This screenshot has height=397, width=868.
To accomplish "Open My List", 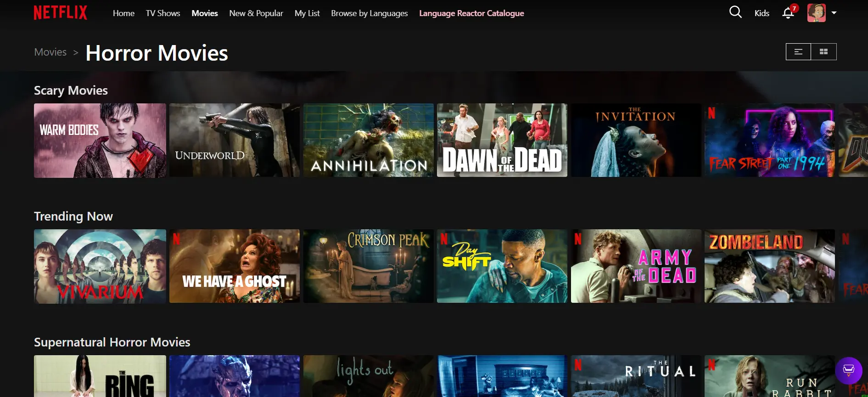I will pyautogui.click(x=307, y=13).
